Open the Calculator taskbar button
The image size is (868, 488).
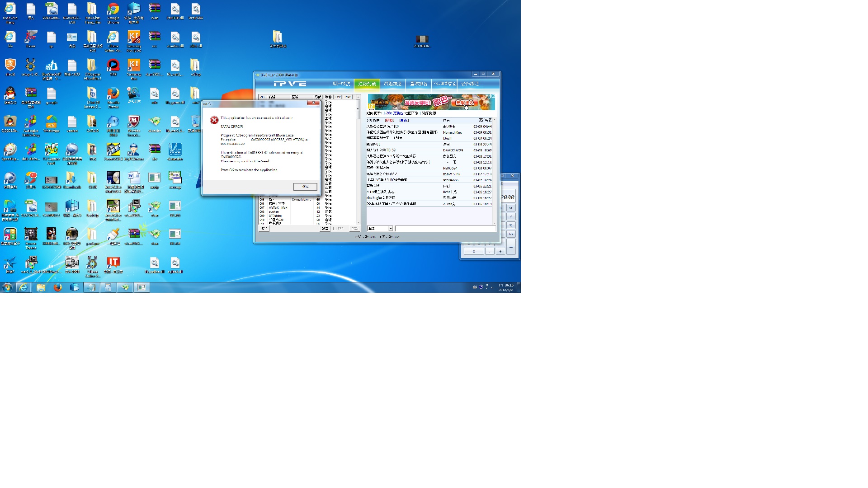pos(108,287)
